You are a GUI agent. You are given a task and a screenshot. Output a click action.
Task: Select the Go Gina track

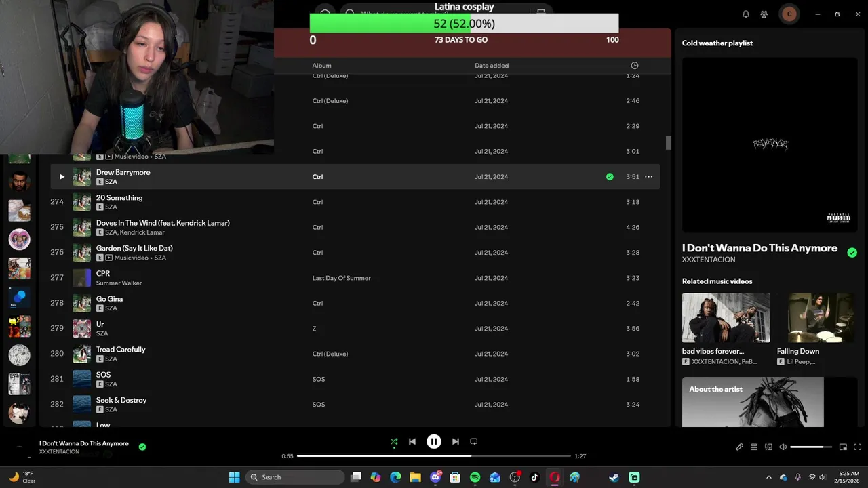355,303
